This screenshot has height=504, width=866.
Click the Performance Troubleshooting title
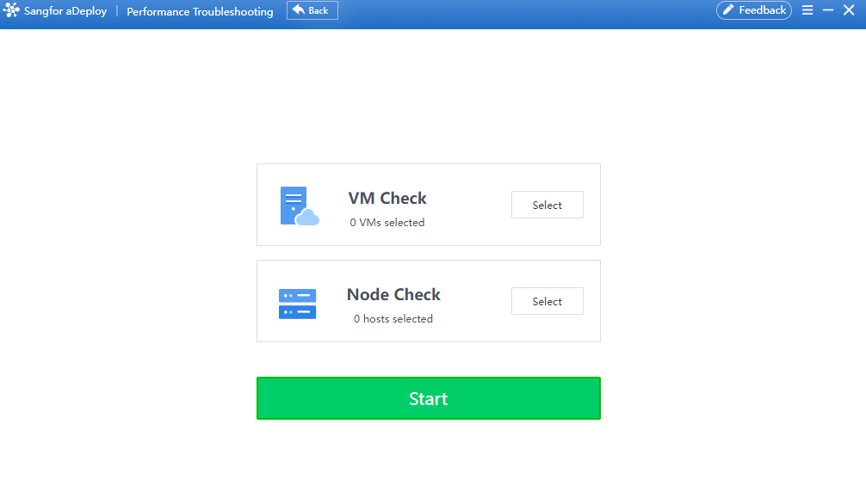pyautogui.click(x=200, y=11)
